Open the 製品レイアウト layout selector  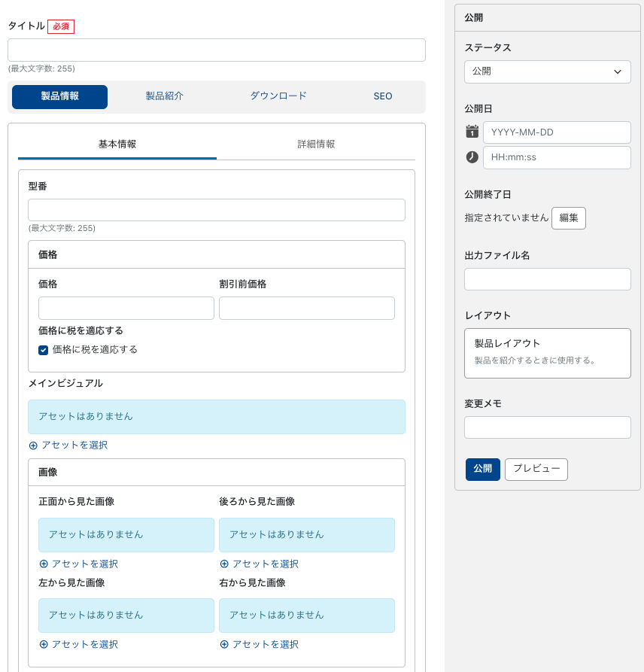click(547, 353)
